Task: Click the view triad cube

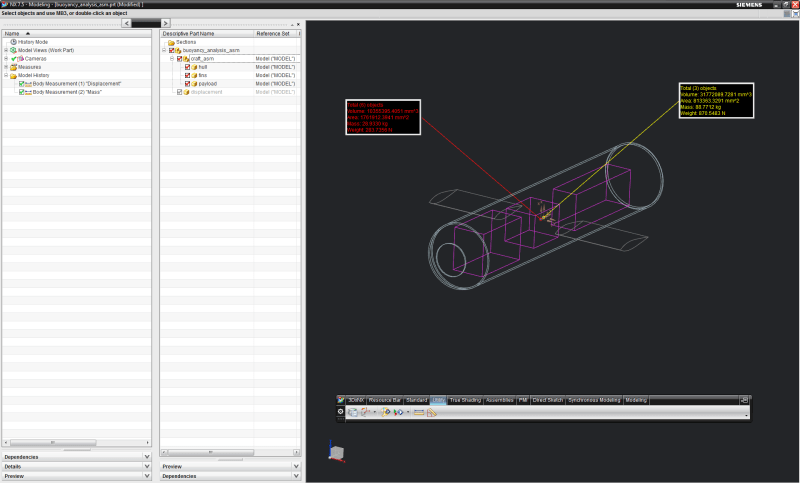Action: [x=337, y=452]
